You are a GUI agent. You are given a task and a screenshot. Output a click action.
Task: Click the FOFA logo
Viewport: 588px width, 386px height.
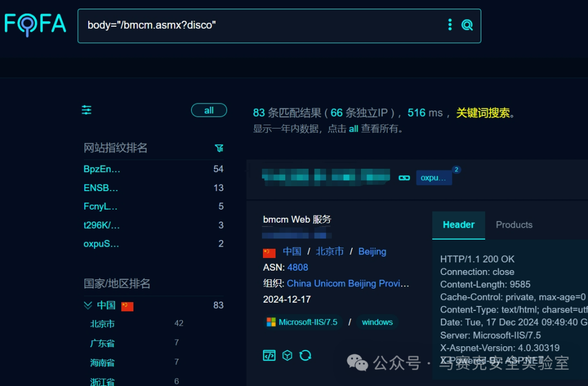tap(35, 24)
